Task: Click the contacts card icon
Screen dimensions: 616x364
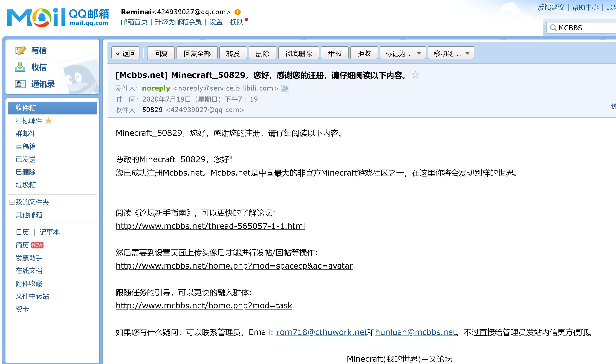Action: point(20,84)
